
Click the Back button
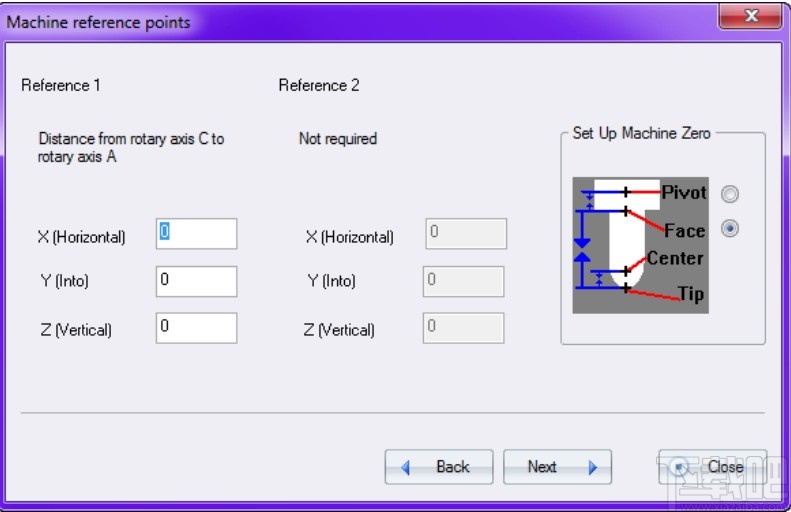click(x=439, y=467)
